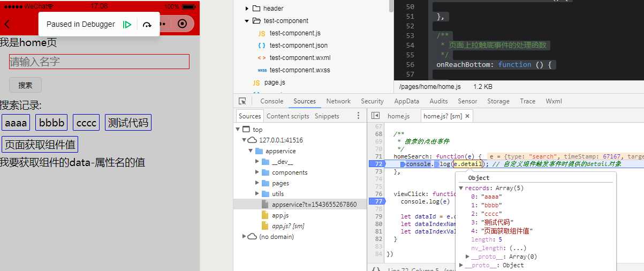Open the Sources navigator more options menu
This screenshot has width=644, height=271.
(359, 116)
